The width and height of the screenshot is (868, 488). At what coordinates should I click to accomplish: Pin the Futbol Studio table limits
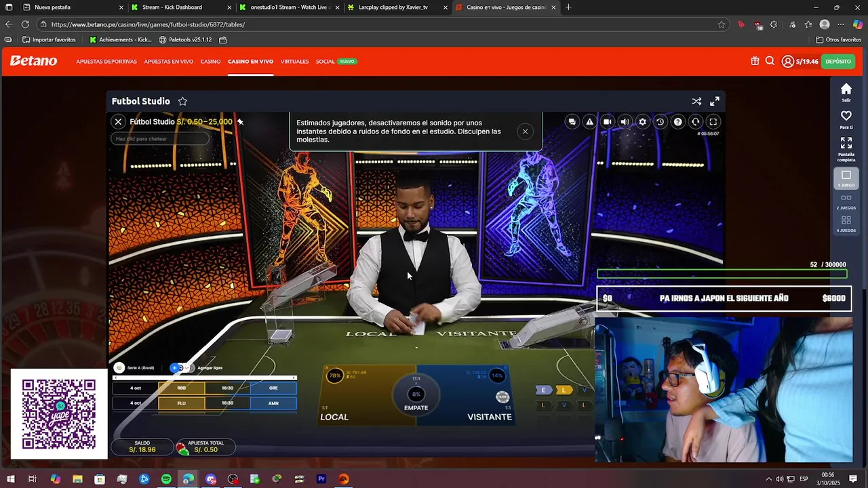240,122
